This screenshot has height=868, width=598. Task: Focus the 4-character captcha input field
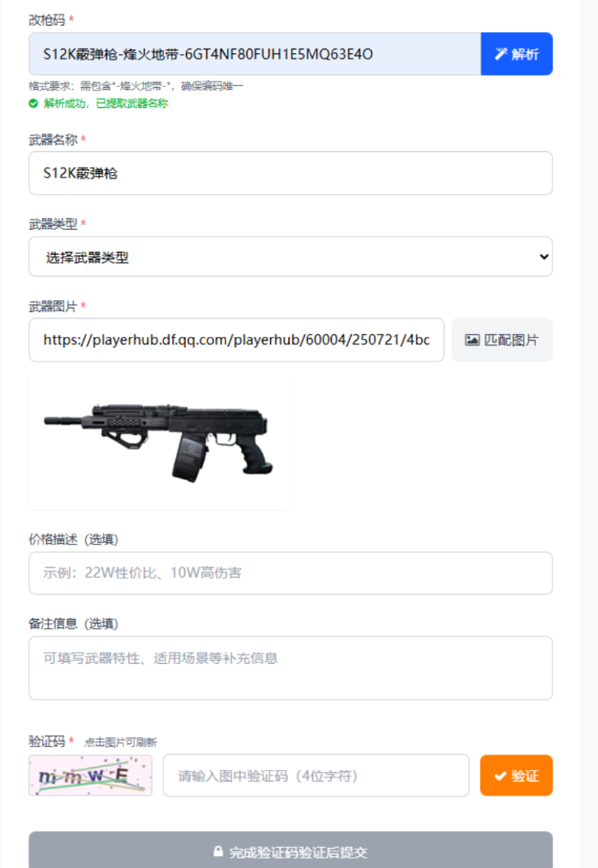click(x=316, y=776)
